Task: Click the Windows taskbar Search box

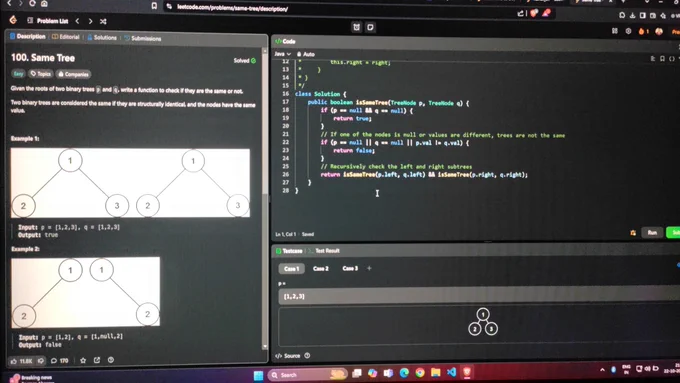Action: 307,375
